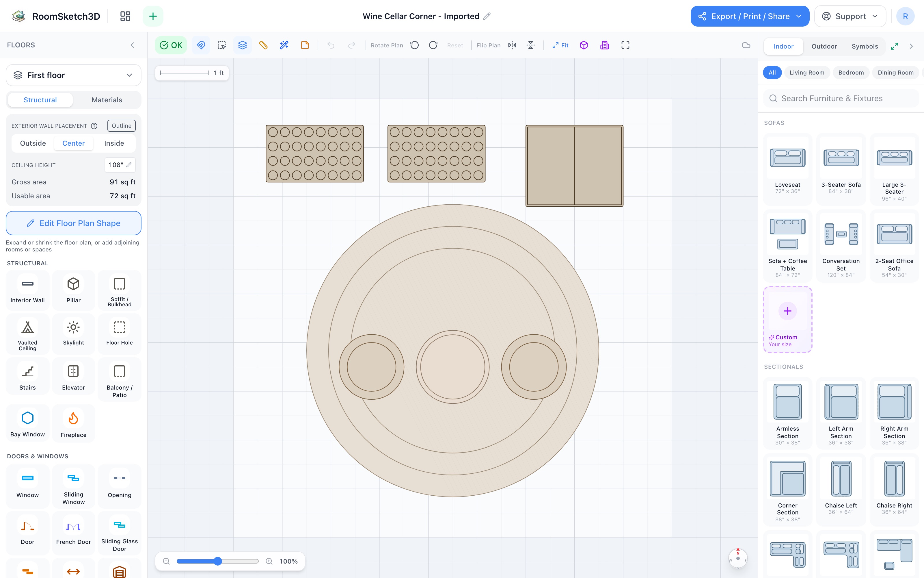
Task: Collapse the furniture panel with chevron
Action: coord(911,46)
